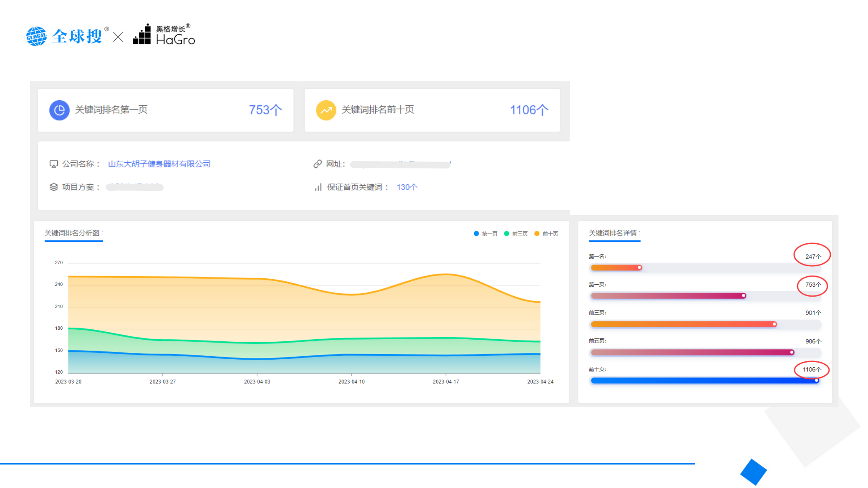Screen dimensions: 868x488
Task: Click the chain link icon next to 网址
Action: tap(317, 164)
